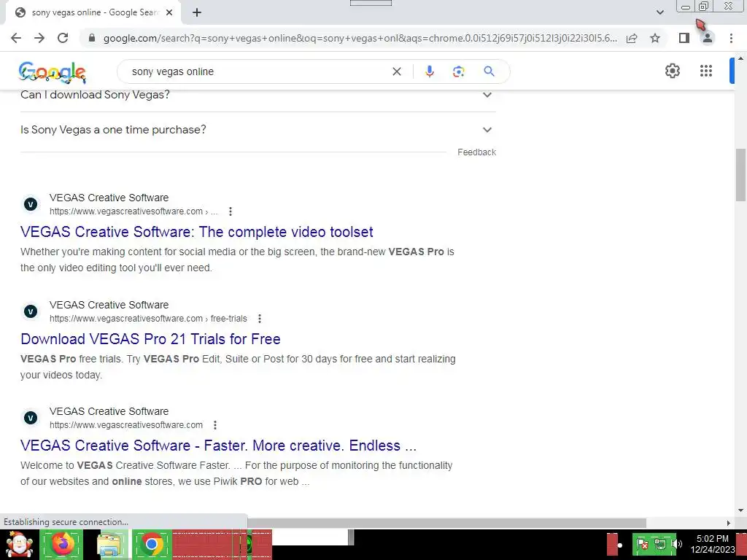This screenshot has width=747, height=560.
Task: Open the Chrome profile avatar
Action: point(708,38)
